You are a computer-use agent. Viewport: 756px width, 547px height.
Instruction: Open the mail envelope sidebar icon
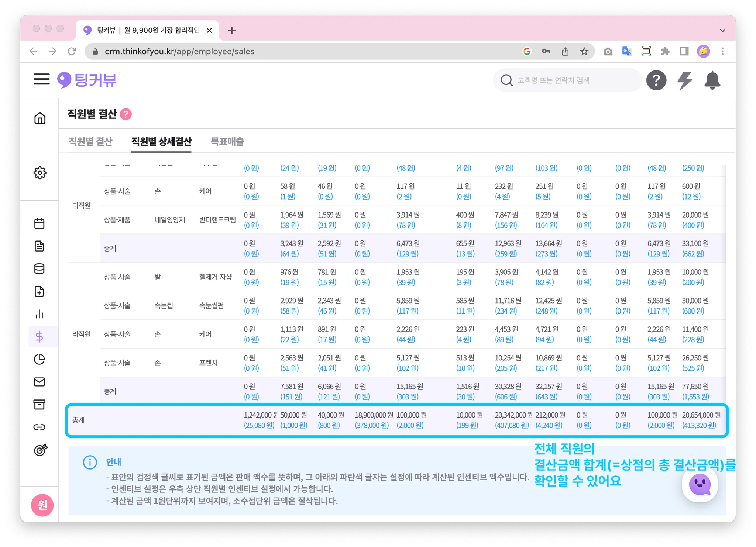(x=39, y=382)
